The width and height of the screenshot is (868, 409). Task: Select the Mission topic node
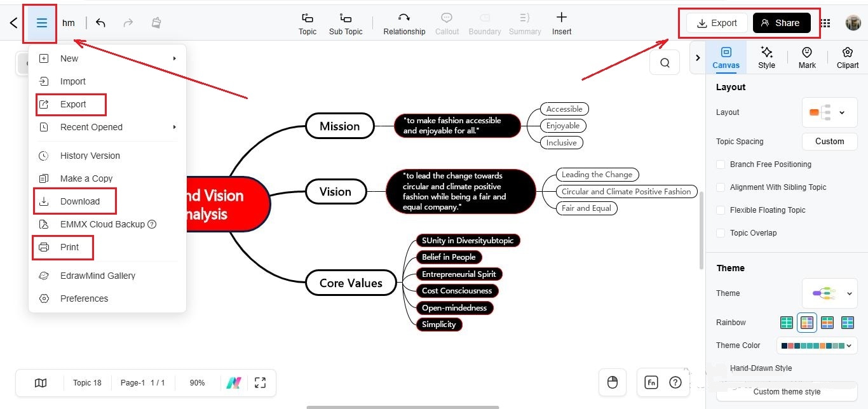(x=340, y=126)
